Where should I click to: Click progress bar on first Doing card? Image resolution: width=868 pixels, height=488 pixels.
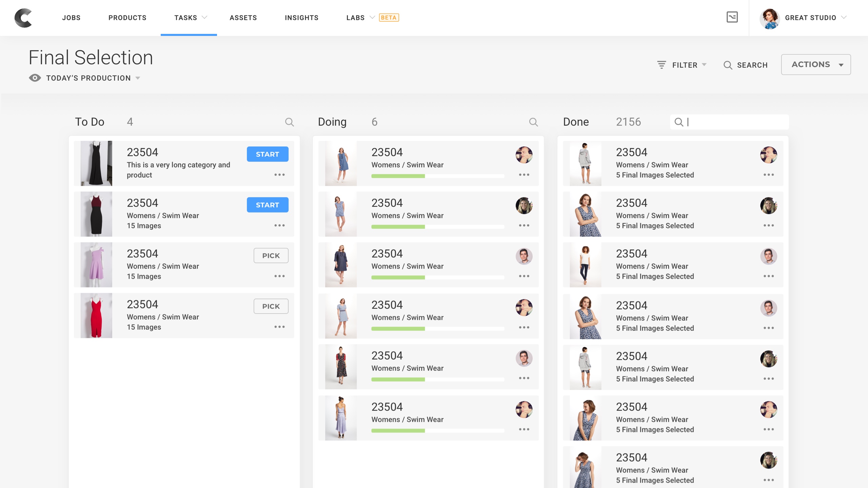(x=437, y=176)
